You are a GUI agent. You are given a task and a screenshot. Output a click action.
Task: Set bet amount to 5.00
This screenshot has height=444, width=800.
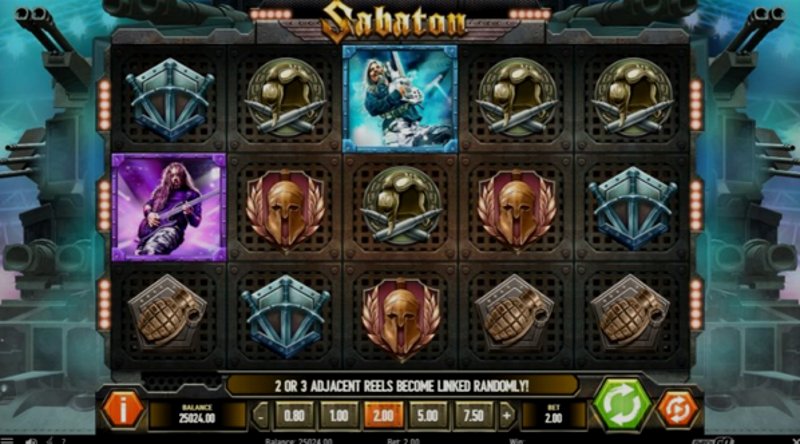point(428,415)
